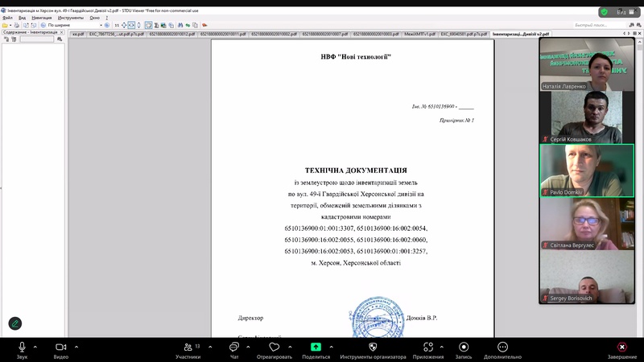644x362 pixels.
Task: Select the hand pan tool icon
Action: pos(148,25)
